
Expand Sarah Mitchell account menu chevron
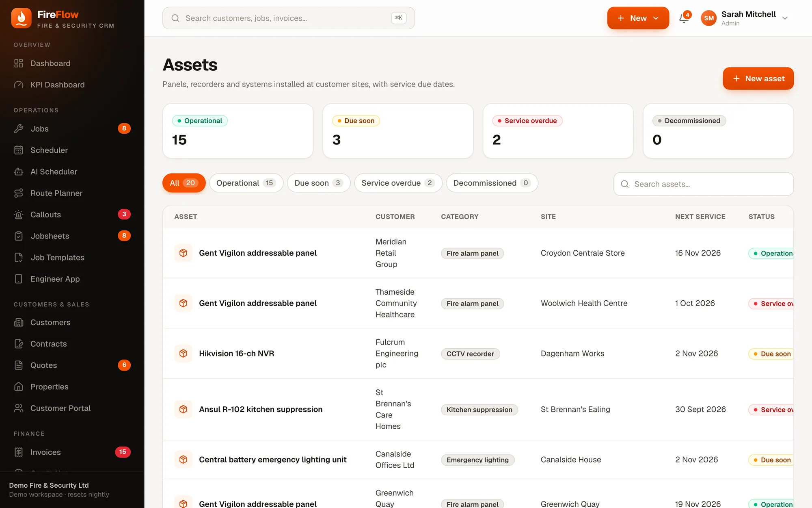click(785, 18)
